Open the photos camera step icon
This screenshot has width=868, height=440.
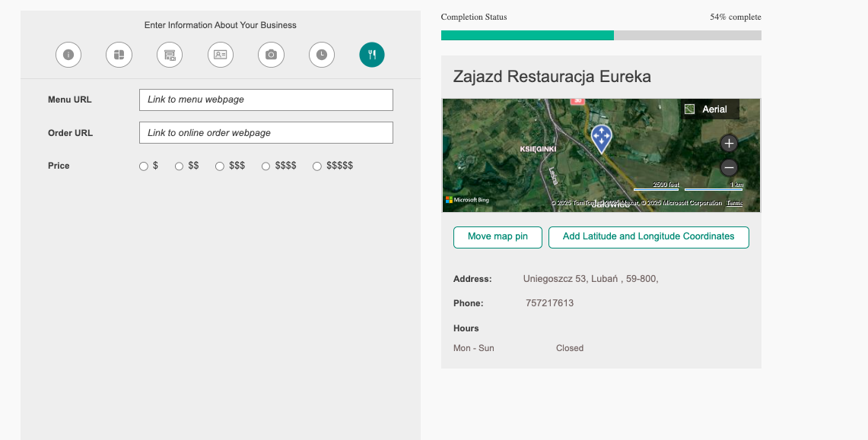(271, 55)
